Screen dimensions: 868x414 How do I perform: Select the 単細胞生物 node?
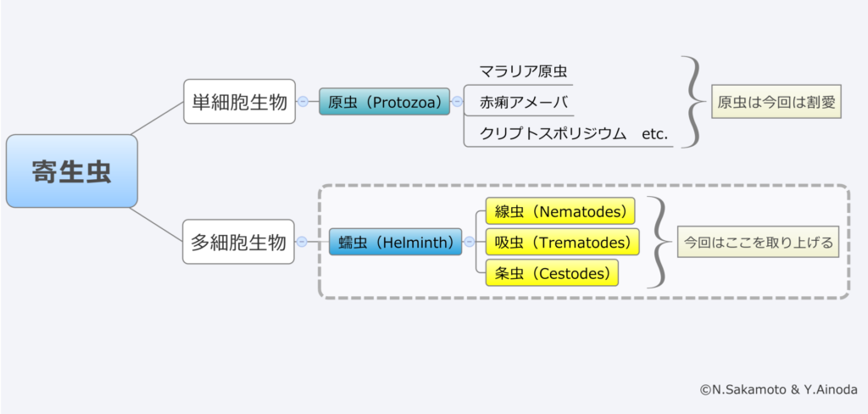(x=239, y=102)
